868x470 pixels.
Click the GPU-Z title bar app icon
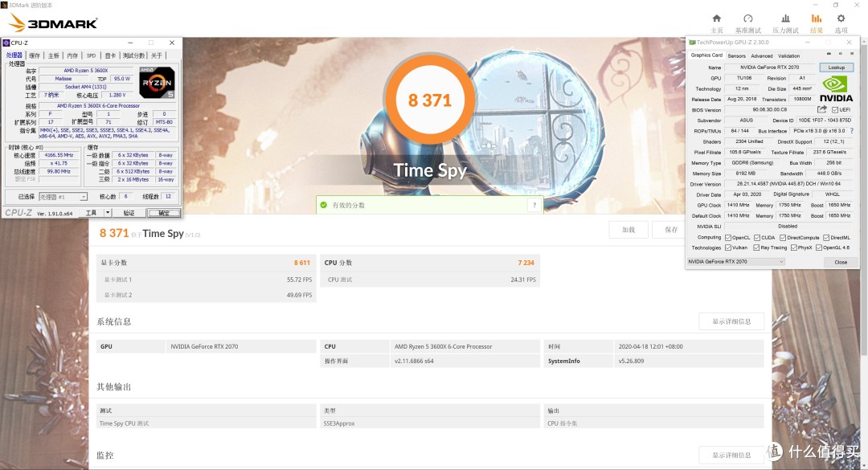[692, 42]
